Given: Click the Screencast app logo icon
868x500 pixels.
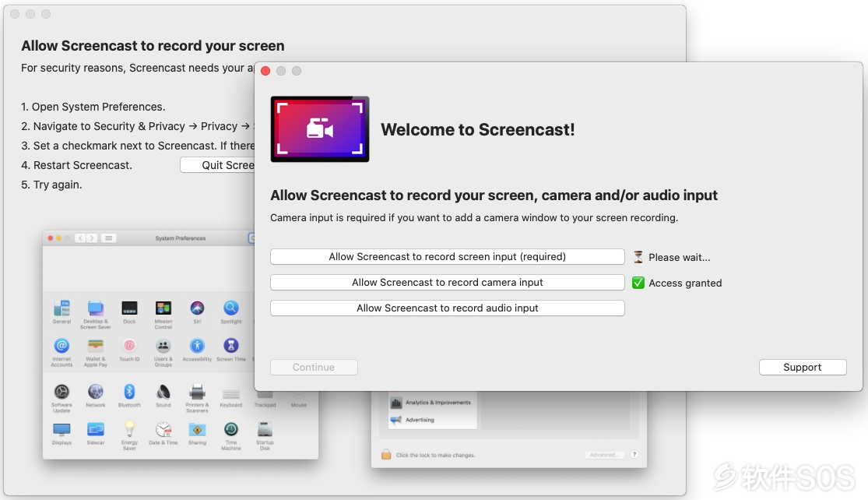Looking at the screenshot, I should click(320, 129).
